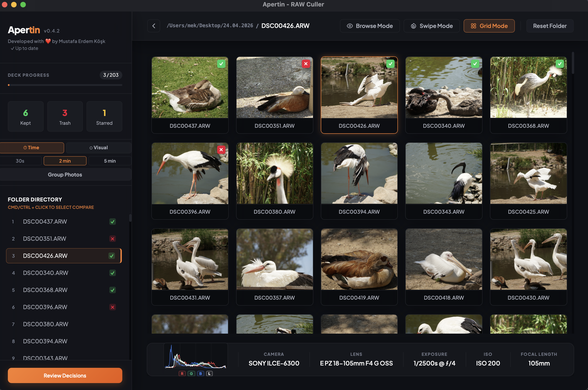Select the 2 min grouping interval

click(65, 161)
